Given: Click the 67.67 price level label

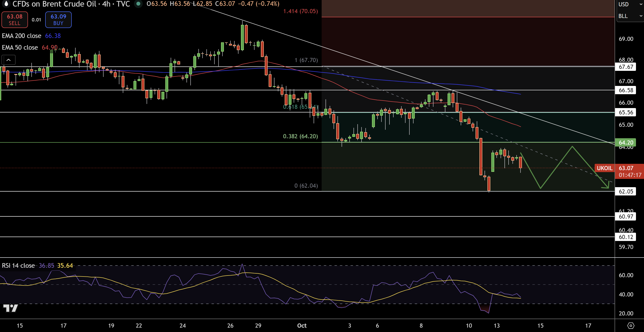Looking at the screenshot, I should coord(626,67).
